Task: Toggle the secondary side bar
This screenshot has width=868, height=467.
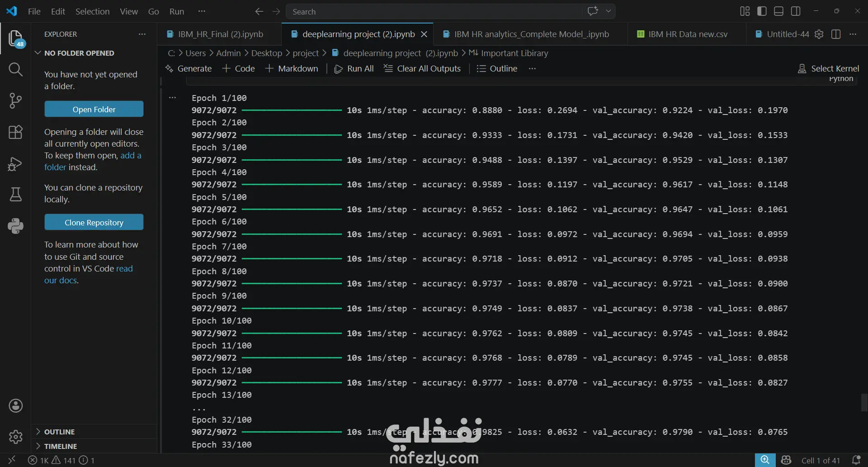Action: [796, 11]
